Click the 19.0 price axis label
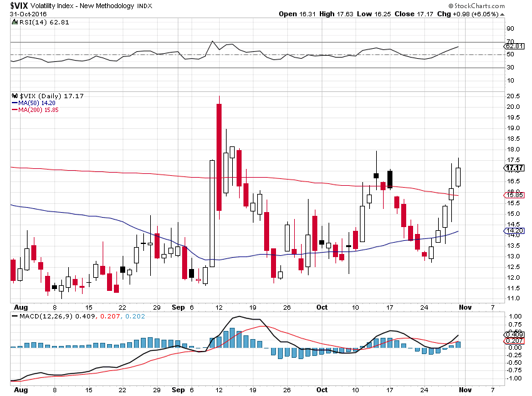532x396 pixels. [513, 128]
